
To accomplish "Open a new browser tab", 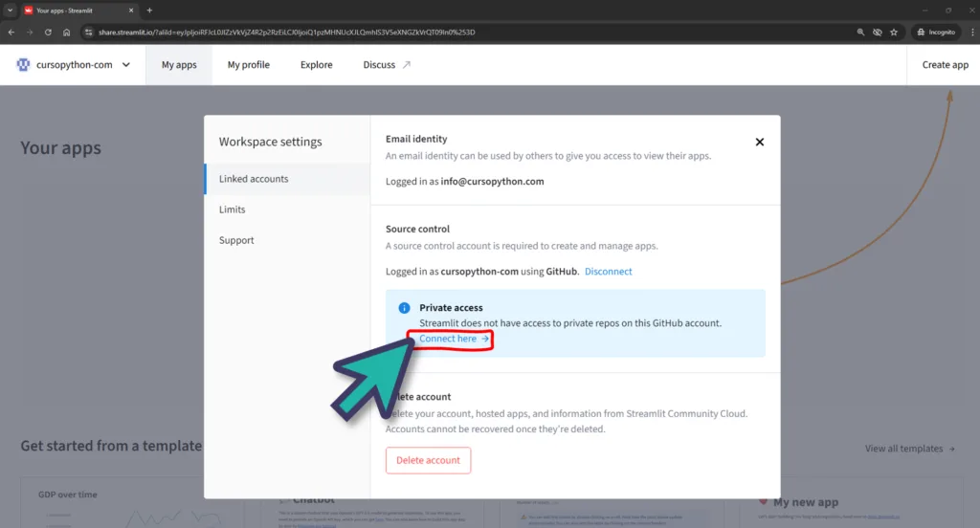I will coord(149,11).
